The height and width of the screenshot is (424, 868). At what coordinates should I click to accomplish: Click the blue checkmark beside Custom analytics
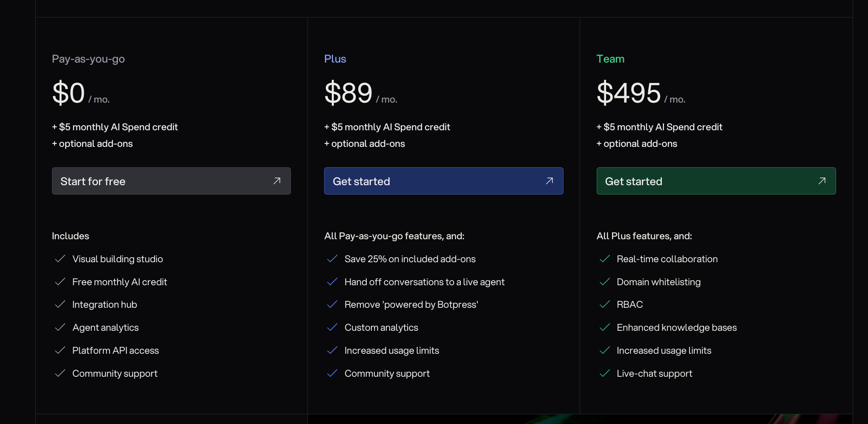click(x=332, y=327)
